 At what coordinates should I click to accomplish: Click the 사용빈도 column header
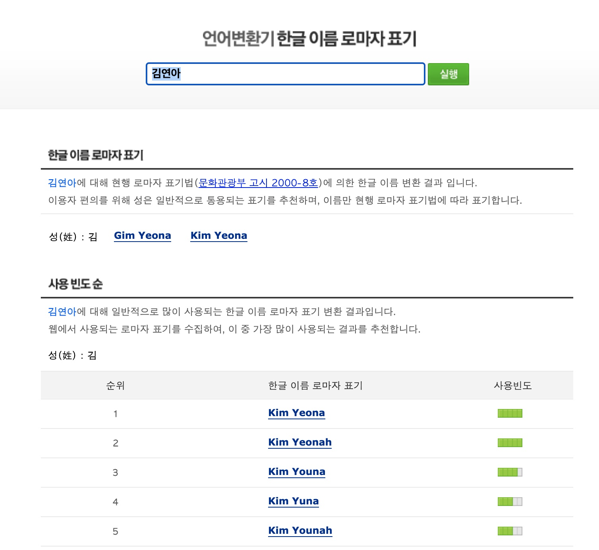513,385
